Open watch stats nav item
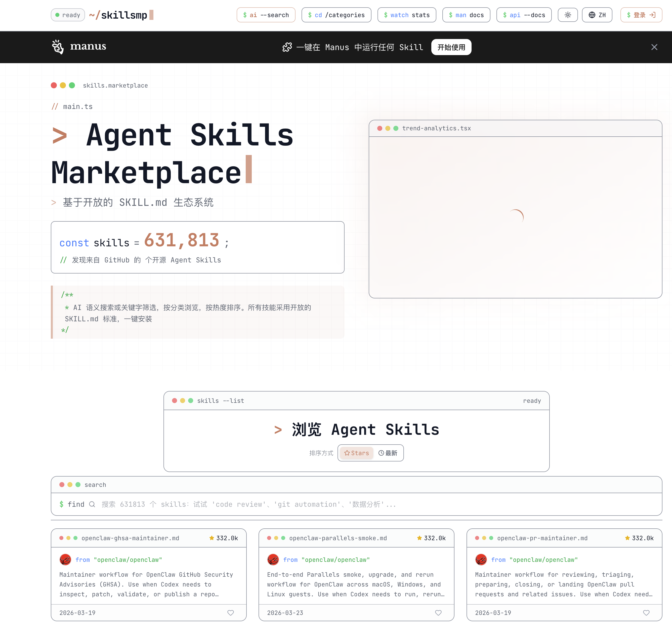Image resolution: width=672 pixels, height=625 pixels. (406, 15)
